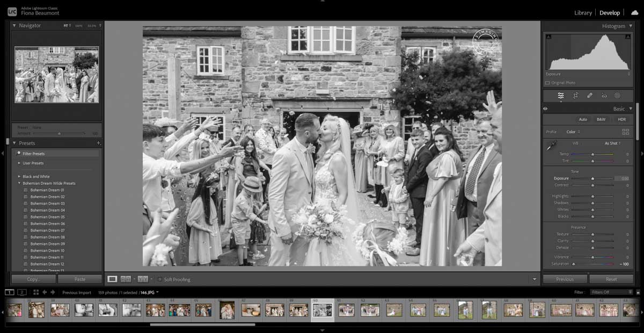Open second window display button 2
Image resolution: width=644 pixels, height=333 pixels.
pyautogui.click(x=22, y=292)
